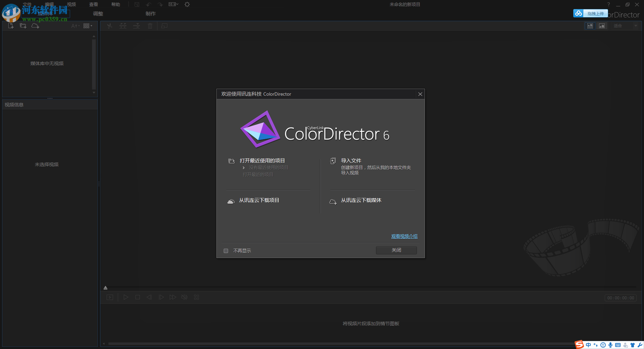This screenshot has height=349, width=644.
Task: Click the stop button in player controls
Action: coord(138,297)
